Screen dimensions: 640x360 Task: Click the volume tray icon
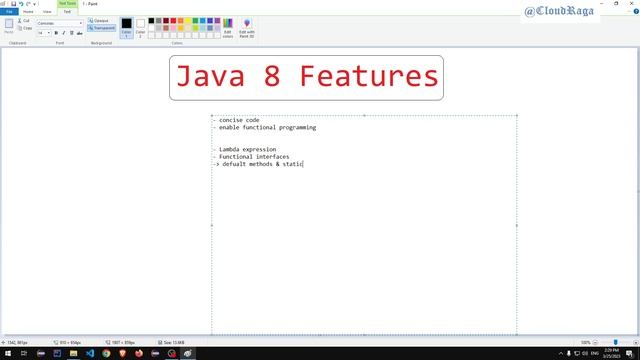click(585, 353)
